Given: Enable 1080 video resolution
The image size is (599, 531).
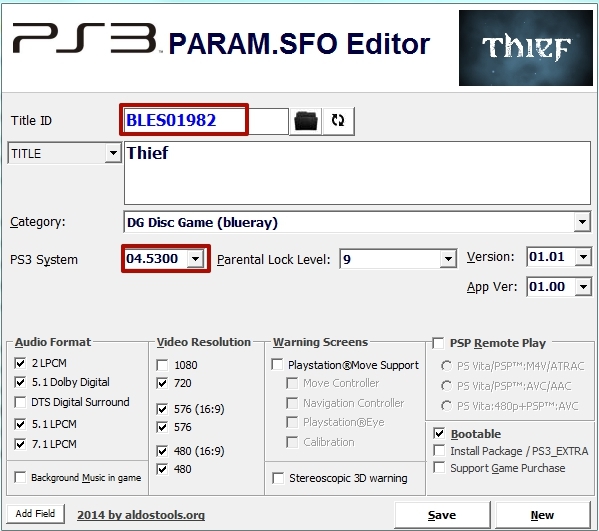Looking at the screenshot, I should coord(162,365).
